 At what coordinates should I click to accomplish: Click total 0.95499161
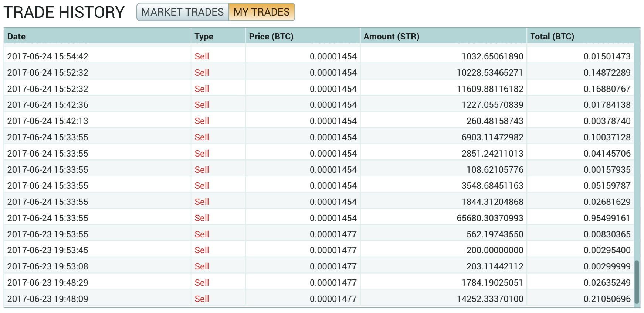(607, 218)
